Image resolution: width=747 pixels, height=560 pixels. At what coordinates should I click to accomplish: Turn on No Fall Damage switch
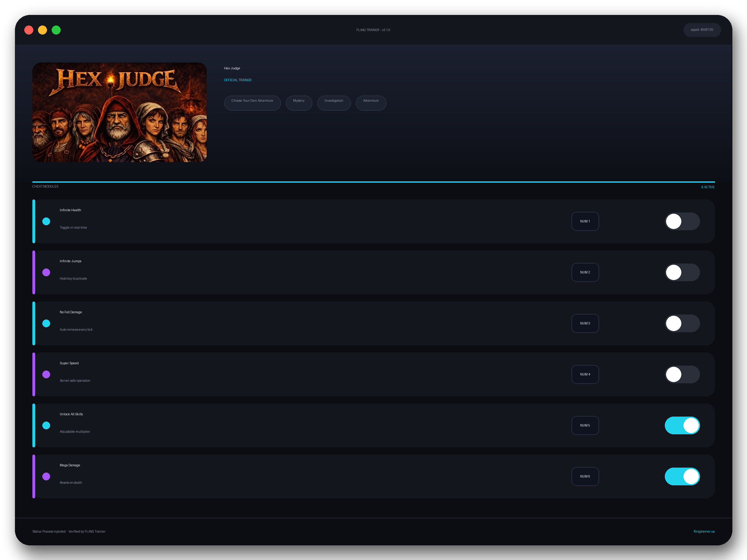pyautogui.click(x=682, y=323)
